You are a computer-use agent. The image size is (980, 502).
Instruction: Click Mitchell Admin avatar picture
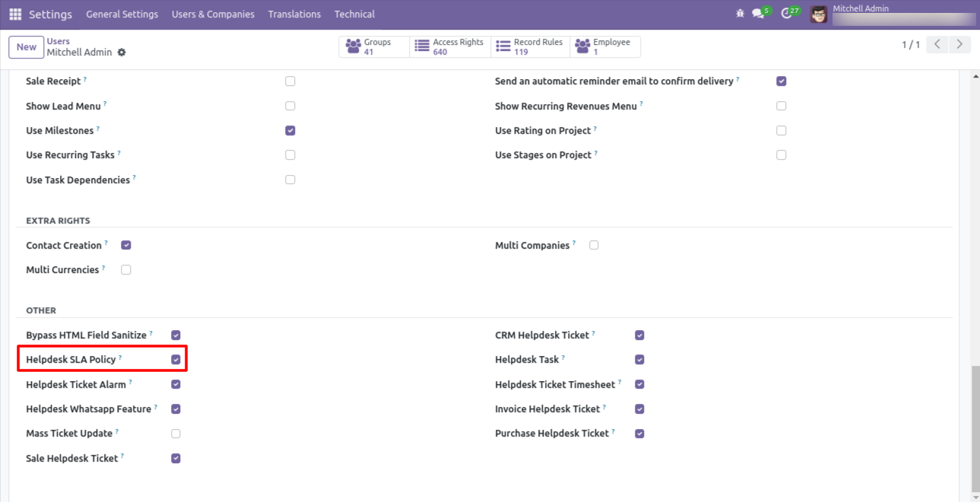818,14
